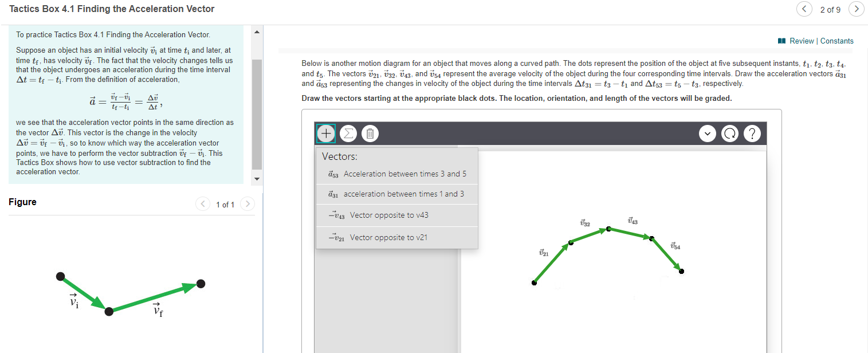Click the previous item arrow in the header

[x=804, y=9]
